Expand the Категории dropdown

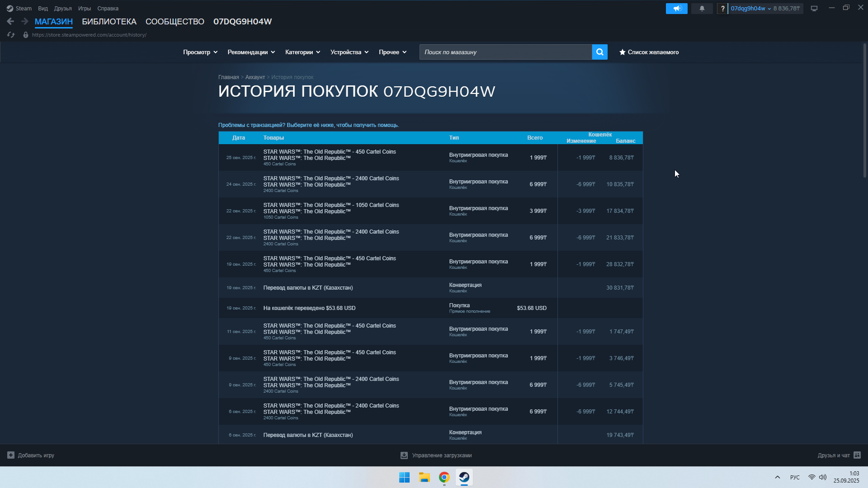(302, 52)
